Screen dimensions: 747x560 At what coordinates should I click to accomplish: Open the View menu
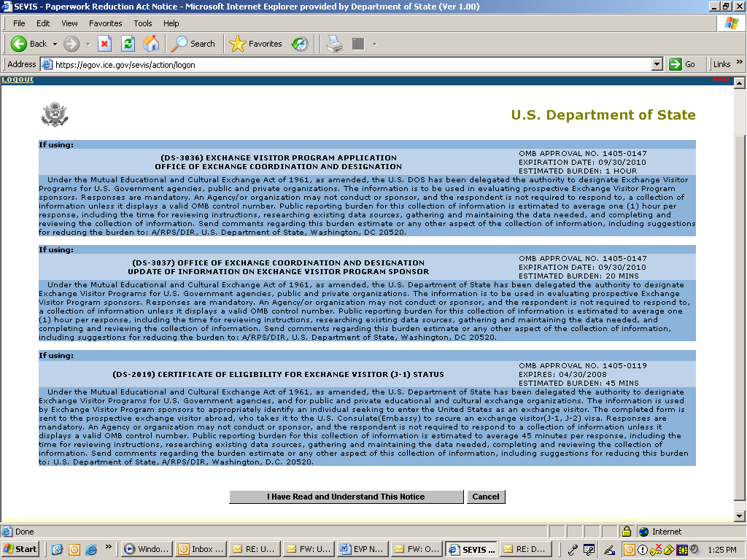click(69, 23)
